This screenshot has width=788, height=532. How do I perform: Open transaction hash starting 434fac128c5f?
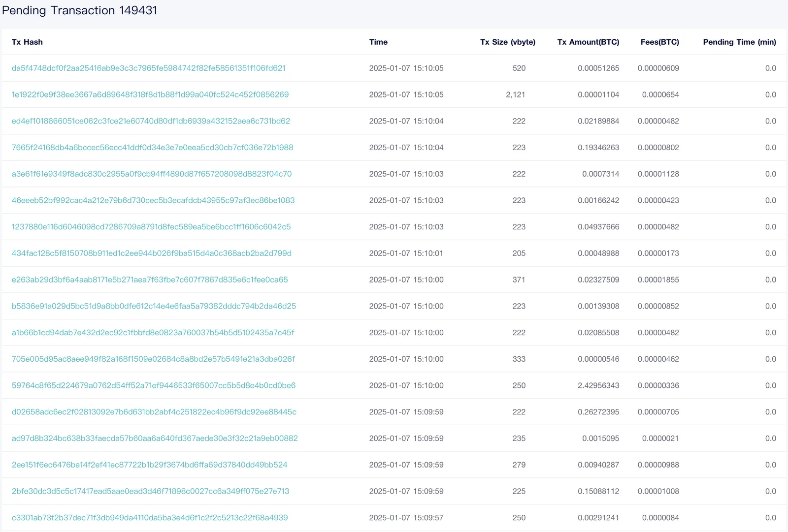click(152, 253)
